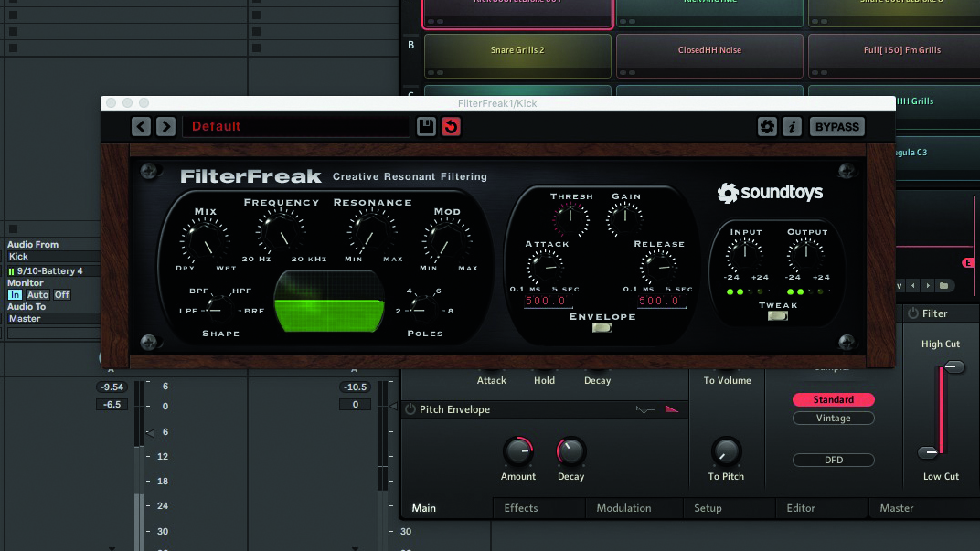
Task: Click the Pitch Envelope Amount knob
Action: [518, 451]
